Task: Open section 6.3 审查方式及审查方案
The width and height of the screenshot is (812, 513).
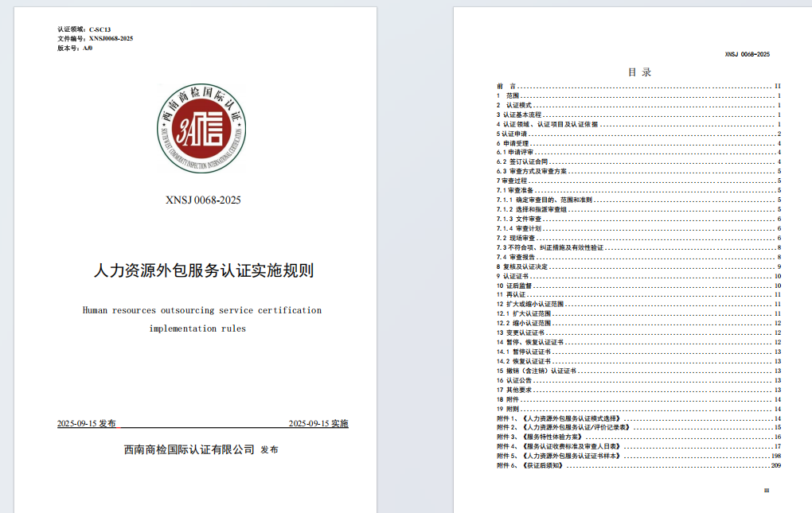Action: point(532,171)
